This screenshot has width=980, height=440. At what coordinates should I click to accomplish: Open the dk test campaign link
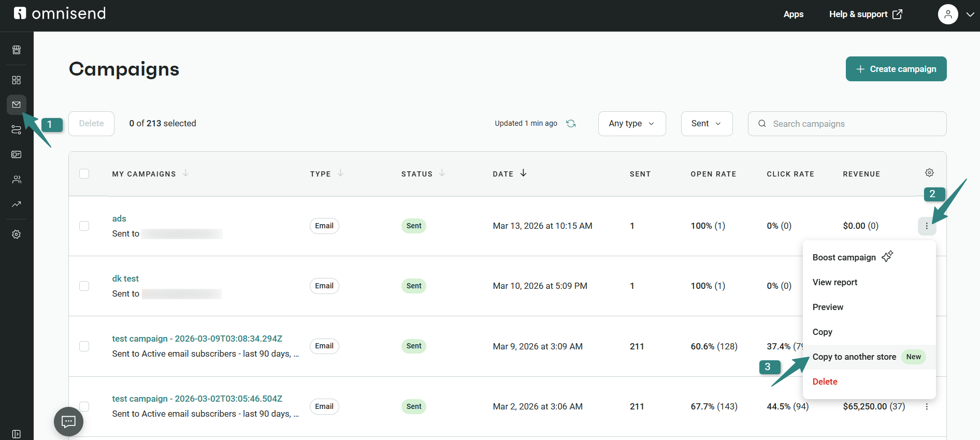point(125,279)
